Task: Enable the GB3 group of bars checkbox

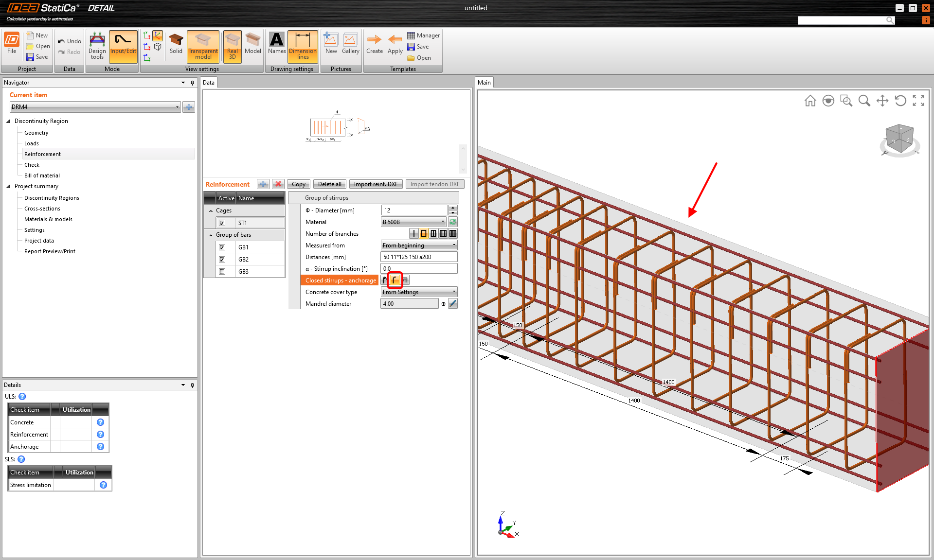Action: coord(222,272)
